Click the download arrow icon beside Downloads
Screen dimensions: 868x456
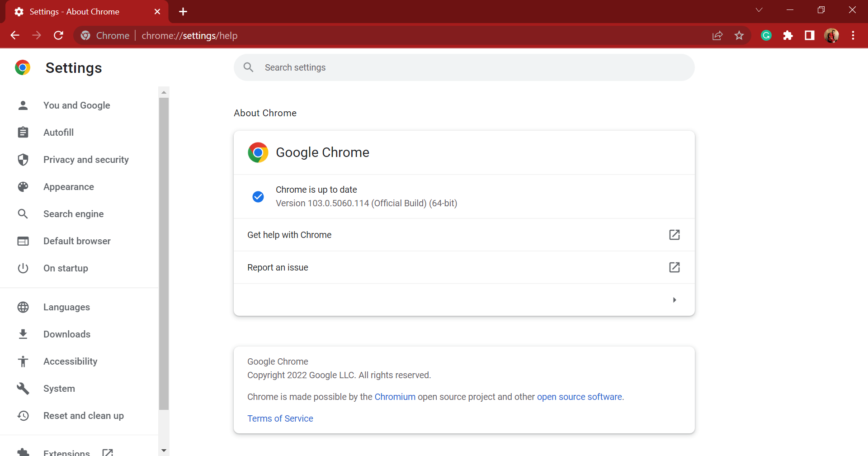point(23,334)
